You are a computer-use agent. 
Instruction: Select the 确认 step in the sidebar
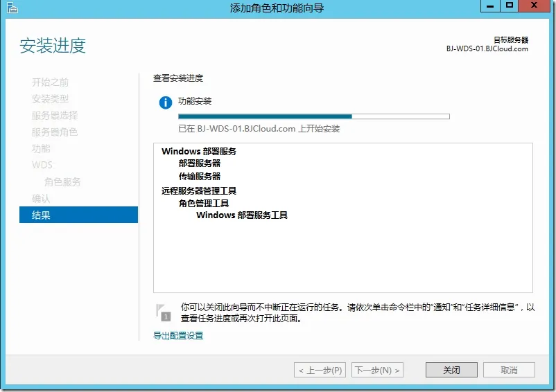click(41, 199)
